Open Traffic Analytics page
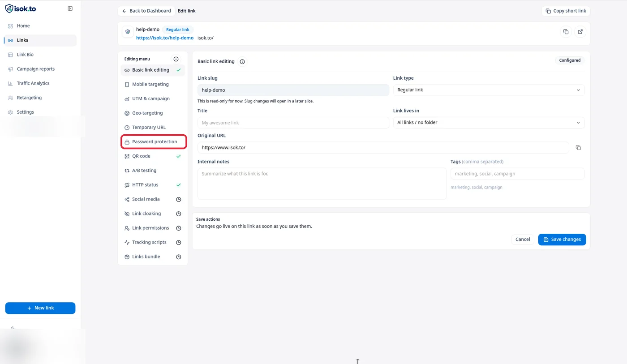The width and height of the screenshot is (627, 364). pos(40,83)
